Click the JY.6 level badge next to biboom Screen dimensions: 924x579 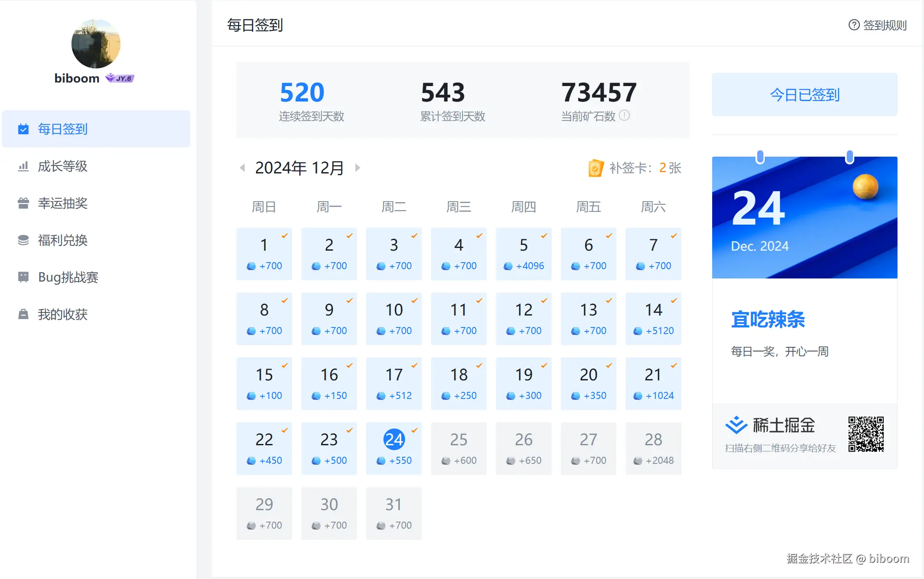click(x=119, y=78)
